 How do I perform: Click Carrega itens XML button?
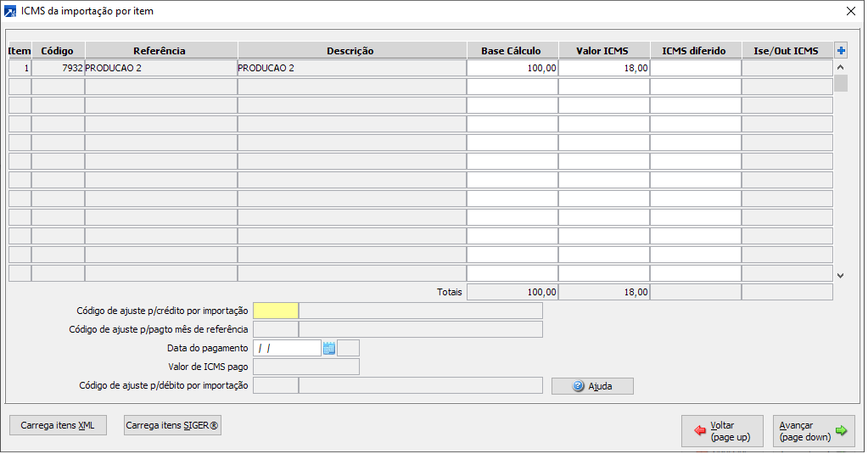click(x=59, y=425)
